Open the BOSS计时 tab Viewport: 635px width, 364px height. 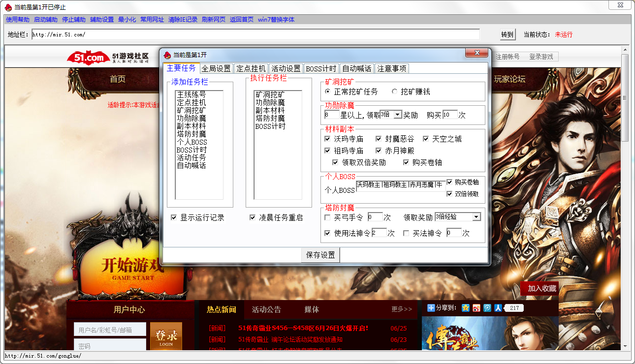coord(321,68)
